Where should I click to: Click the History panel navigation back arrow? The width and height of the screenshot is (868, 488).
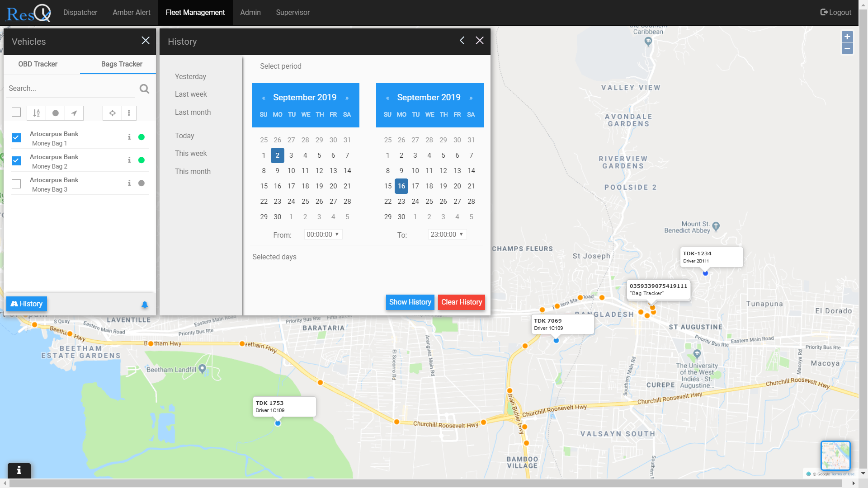point(462,41)
